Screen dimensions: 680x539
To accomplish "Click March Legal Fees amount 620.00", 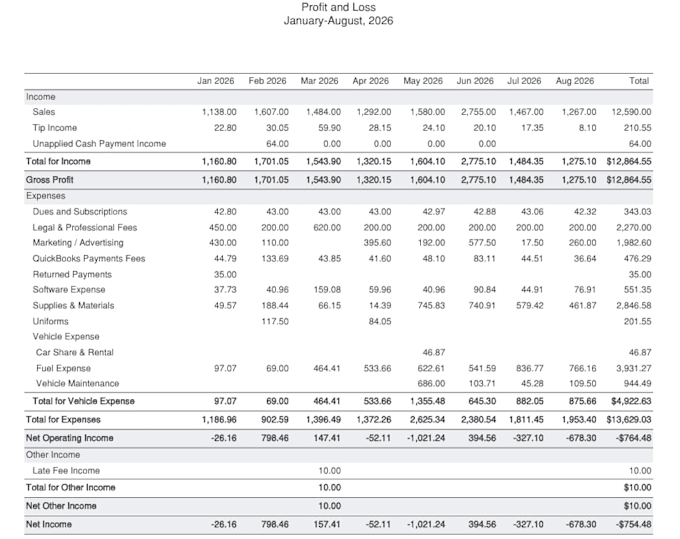I will [x=327, y=228].
